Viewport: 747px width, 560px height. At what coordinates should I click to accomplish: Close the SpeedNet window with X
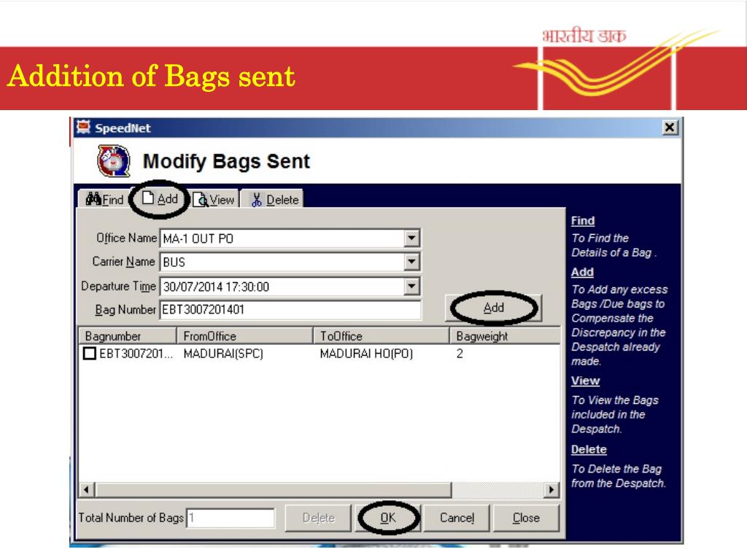pos(670,127)
